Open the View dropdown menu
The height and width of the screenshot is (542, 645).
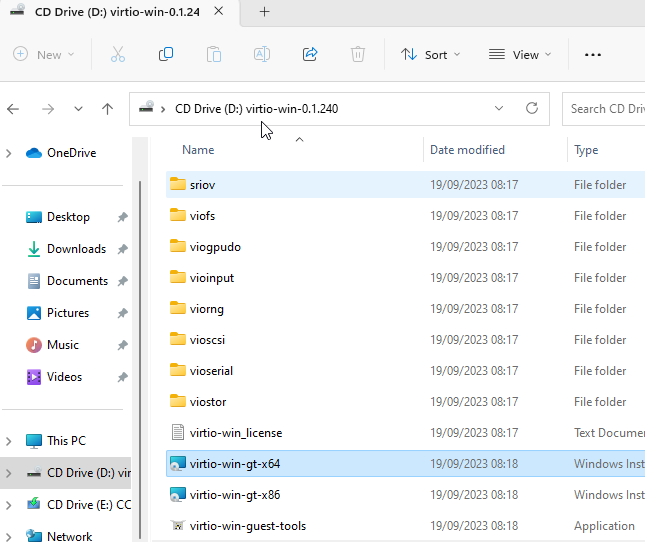click(x=520, y=54)
